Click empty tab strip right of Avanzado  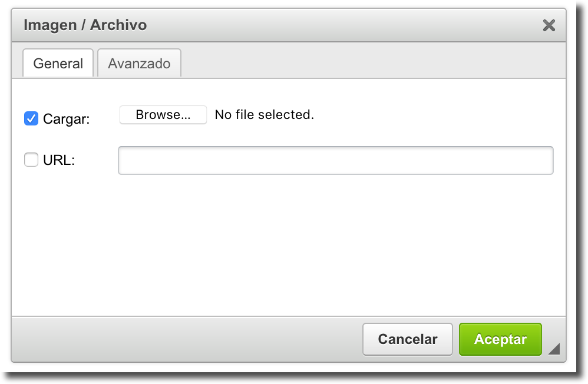[x=371, y=64]
